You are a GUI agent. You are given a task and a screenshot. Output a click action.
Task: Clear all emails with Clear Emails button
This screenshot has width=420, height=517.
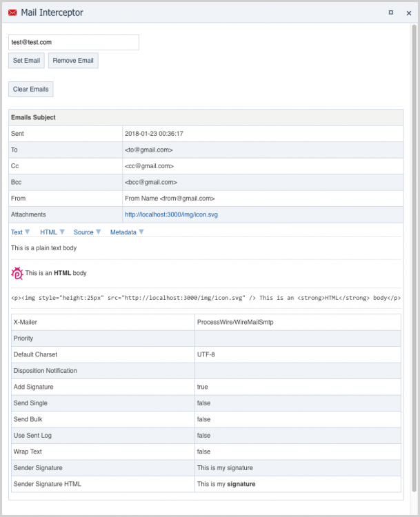click(x=30, y=90)
